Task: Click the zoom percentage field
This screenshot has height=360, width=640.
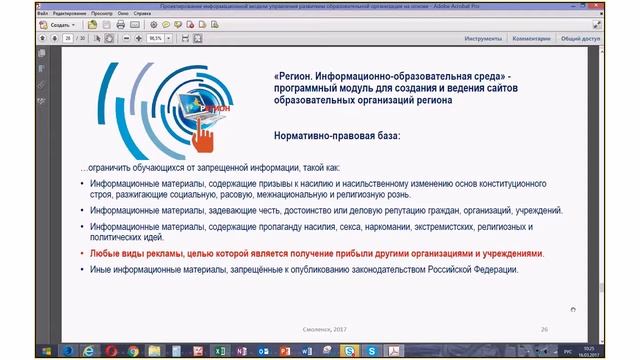Action: (155, 38)
